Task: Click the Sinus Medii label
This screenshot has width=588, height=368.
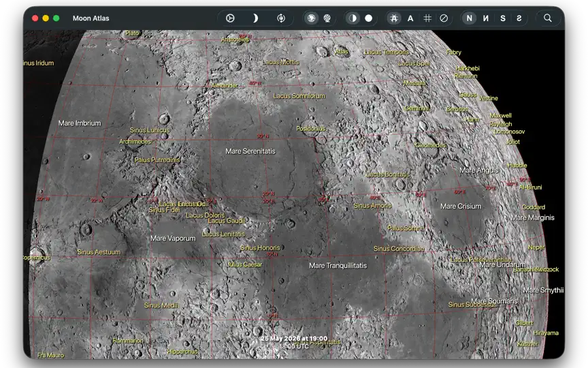Action: point(161,305)
